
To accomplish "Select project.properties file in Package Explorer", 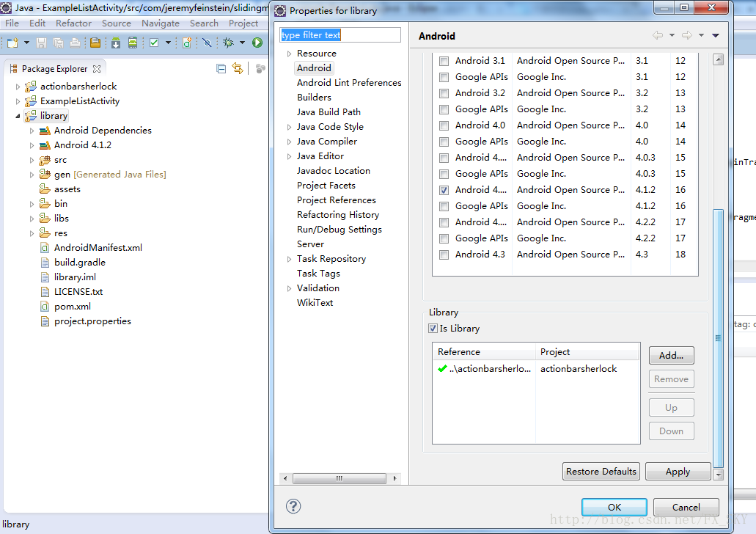I will click(x=92, y=321).
